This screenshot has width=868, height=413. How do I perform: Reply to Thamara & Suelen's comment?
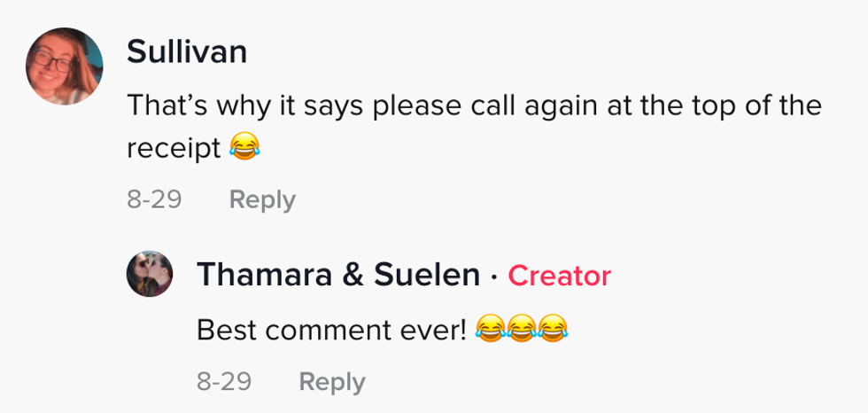(x=332, y=382)
